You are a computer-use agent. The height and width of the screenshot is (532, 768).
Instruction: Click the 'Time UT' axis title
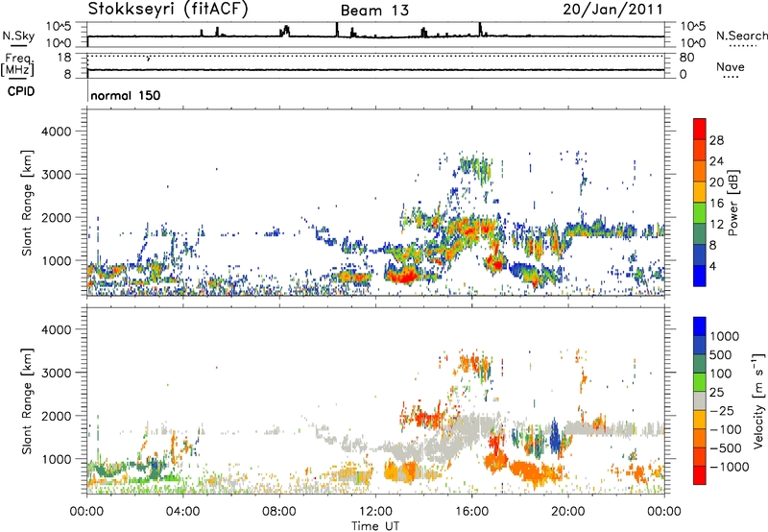click(x=375, y=525)
